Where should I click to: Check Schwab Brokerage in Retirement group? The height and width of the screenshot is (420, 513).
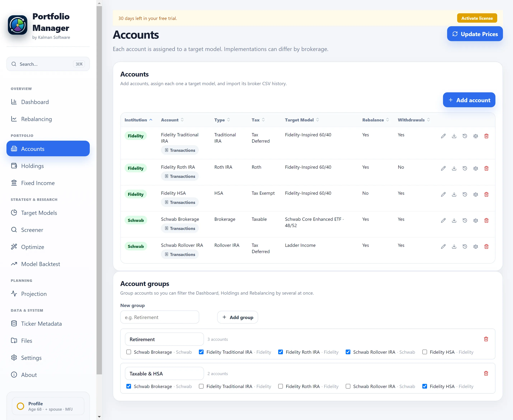[129, 352]
